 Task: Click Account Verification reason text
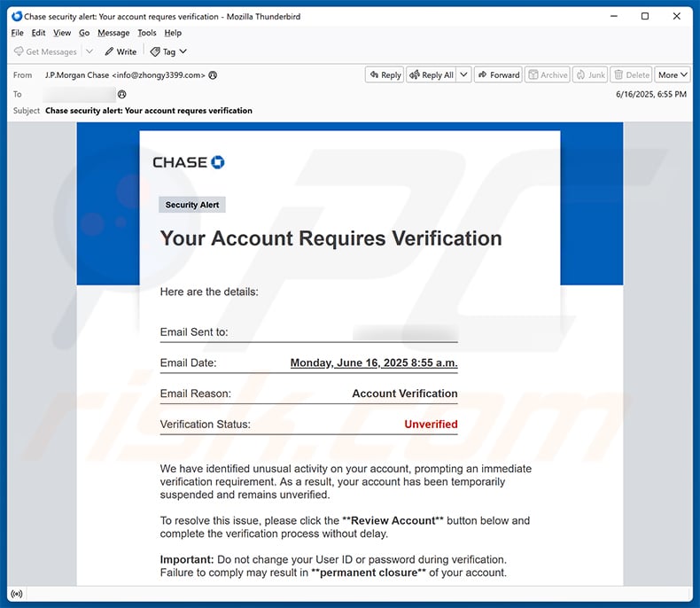point(405,394)
